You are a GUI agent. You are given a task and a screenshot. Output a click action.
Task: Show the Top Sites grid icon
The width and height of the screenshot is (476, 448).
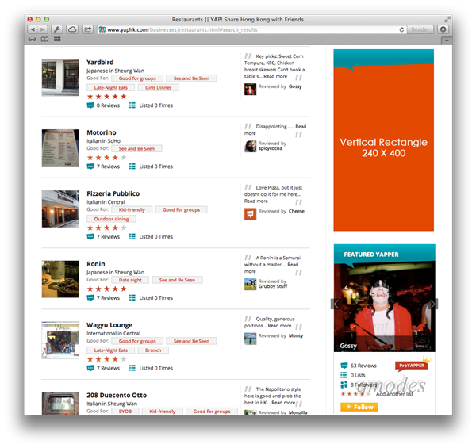(57, 39)
